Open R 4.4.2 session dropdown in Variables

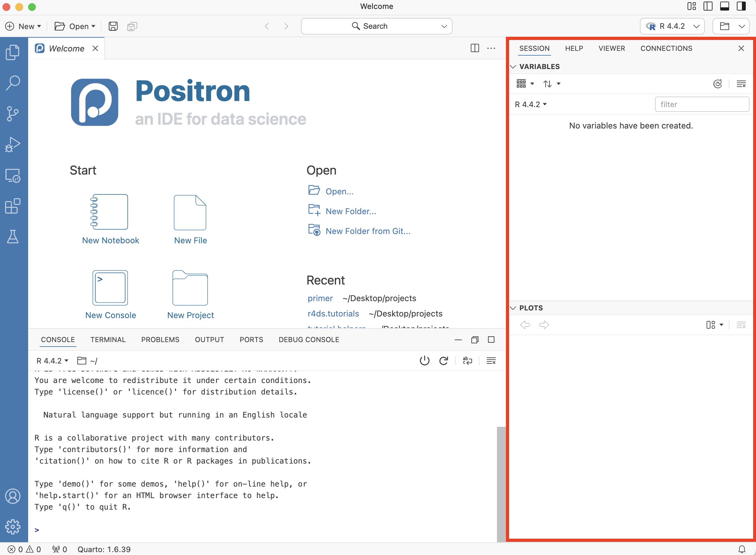click(531, 105)
